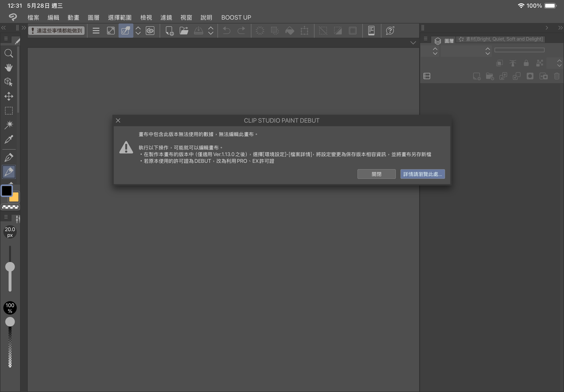Toggle Clip to layer below icon
Viewport: 564px width, 392px height.
coord(499,63)
